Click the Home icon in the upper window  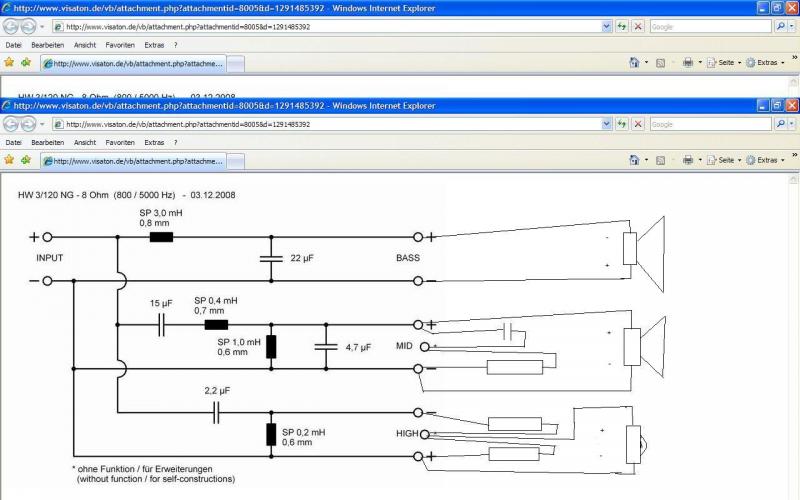coord(634,62)
